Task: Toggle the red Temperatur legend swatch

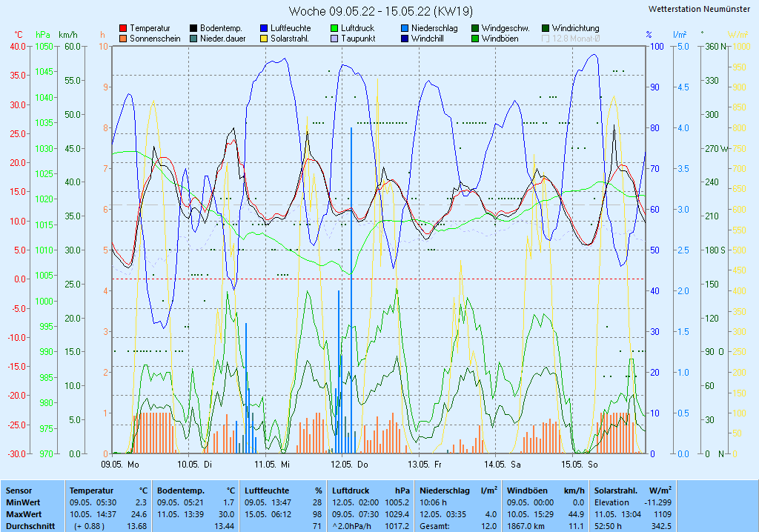Action: [x=123, y=29]
